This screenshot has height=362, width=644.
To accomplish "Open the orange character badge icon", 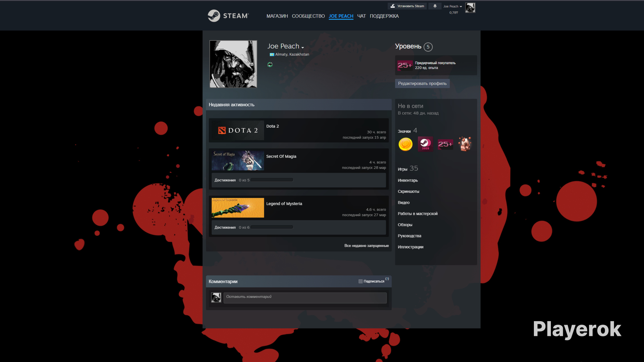I will tap(465, 144).
